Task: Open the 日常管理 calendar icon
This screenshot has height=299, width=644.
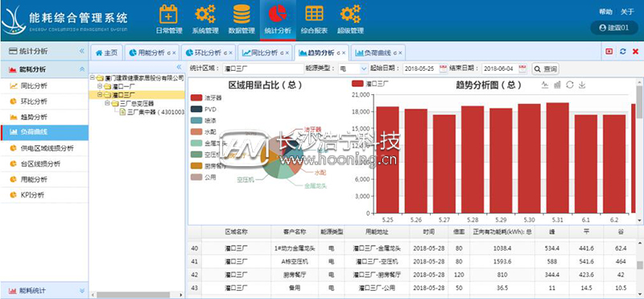Action: pos(168,14)
